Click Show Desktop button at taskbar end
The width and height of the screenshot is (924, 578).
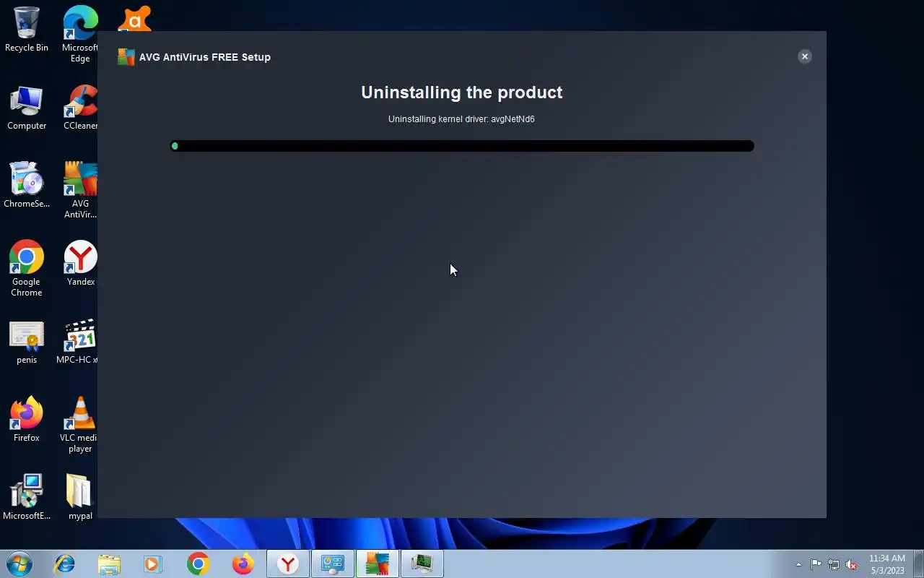(x=918, y=564)
